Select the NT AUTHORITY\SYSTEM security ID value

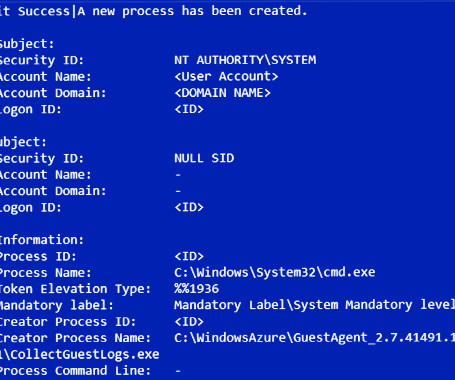click(x=245, y=60)
